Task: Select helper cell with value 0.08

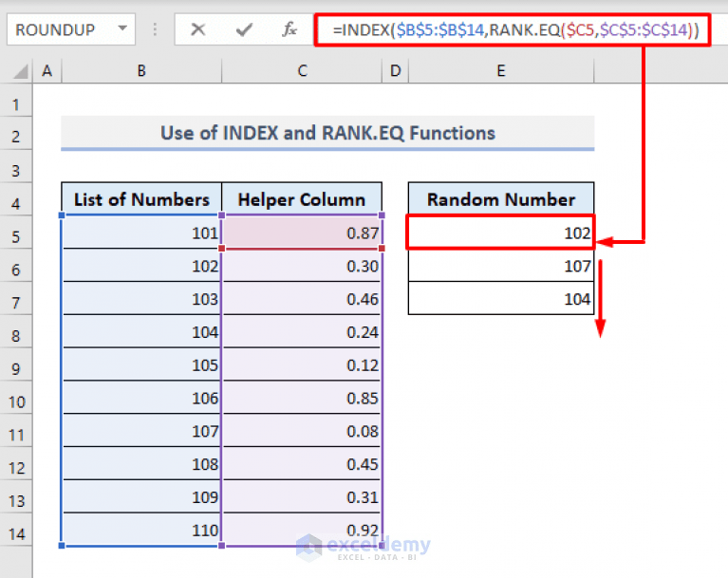Action: pyautogui.click(x=302, y=431)
